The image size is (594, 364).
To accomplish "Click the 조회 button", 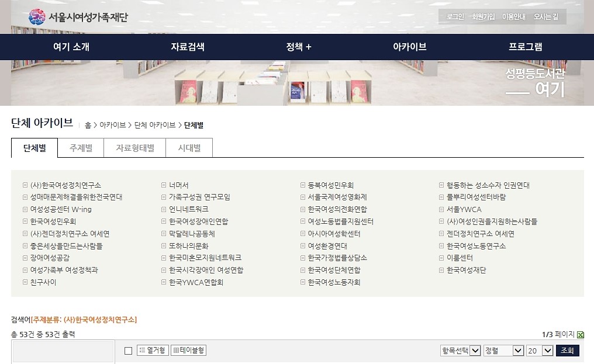I will [x=567, y=351].
